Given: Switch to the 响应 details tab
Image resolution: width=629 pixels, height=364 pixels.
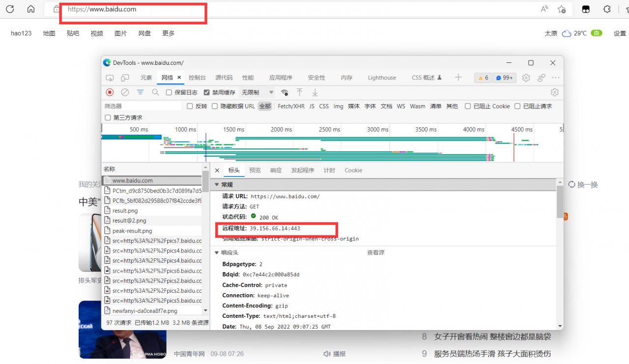Looking at the screenshot, I should point(276,170).
